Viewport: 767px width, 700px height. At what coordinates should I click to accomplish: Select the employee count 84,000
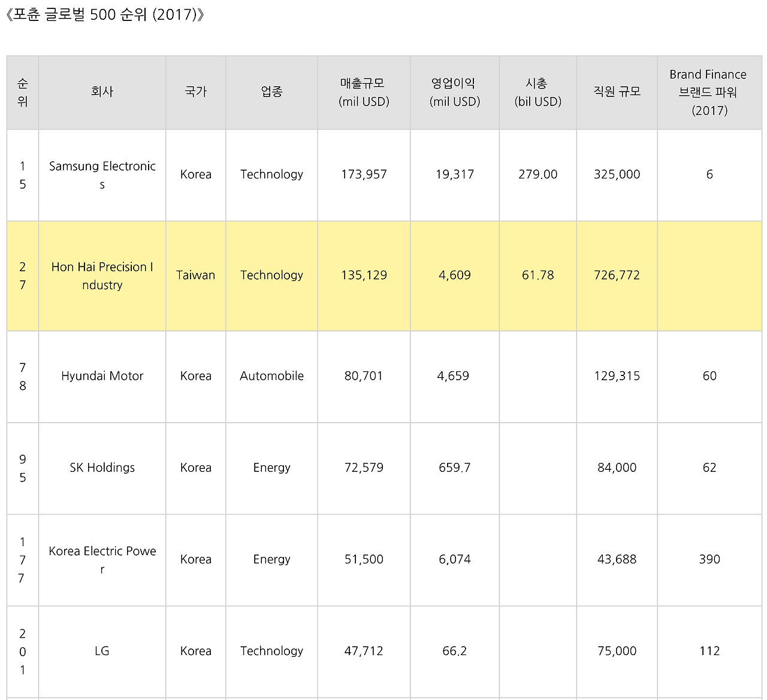(x=617, y=468)
